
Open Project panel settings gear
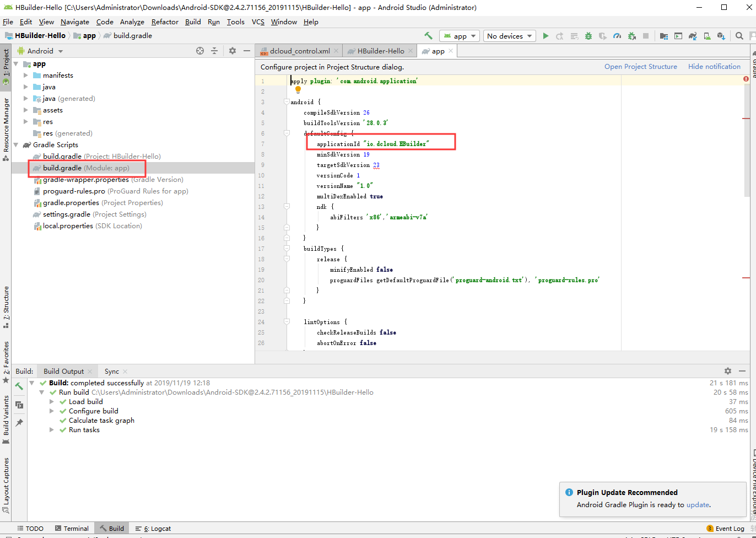click(x=233, y=51)
